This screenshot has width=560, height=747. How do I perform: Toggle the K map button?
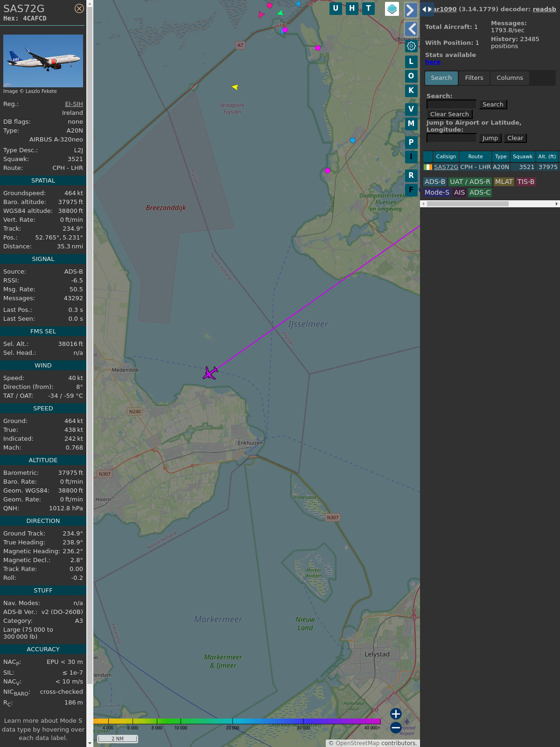[x=411, y=91]
